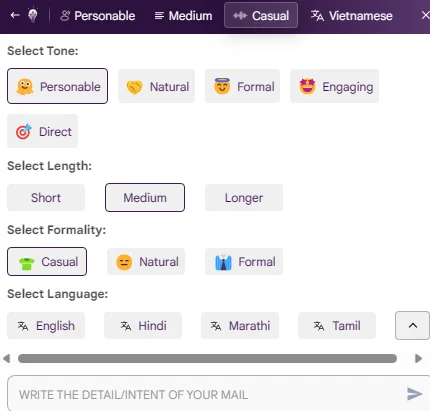Open the Casual formality tab in header
This screenshot has height=411, width=430.
coord(261,15)
